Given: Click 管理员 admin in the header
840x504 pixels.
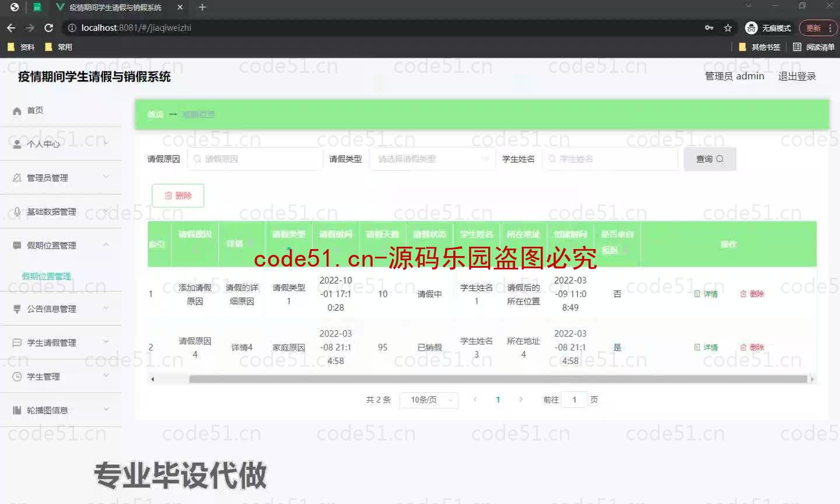Looking at the screenshot, I should (734, 76).
